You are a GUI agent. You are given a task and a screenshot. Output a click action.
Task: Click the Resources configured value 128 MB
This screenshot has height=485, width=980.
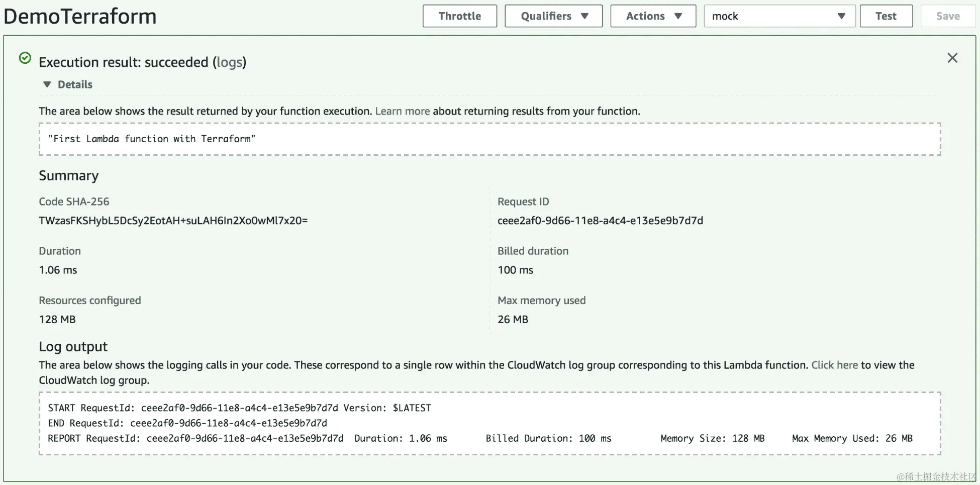(57, 319)
